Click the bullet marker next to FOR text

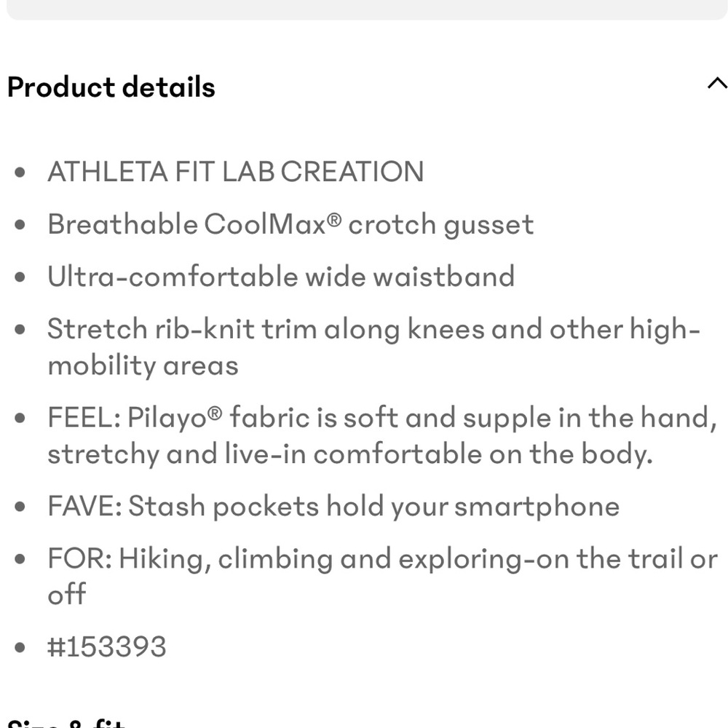(x=20, y=558)
